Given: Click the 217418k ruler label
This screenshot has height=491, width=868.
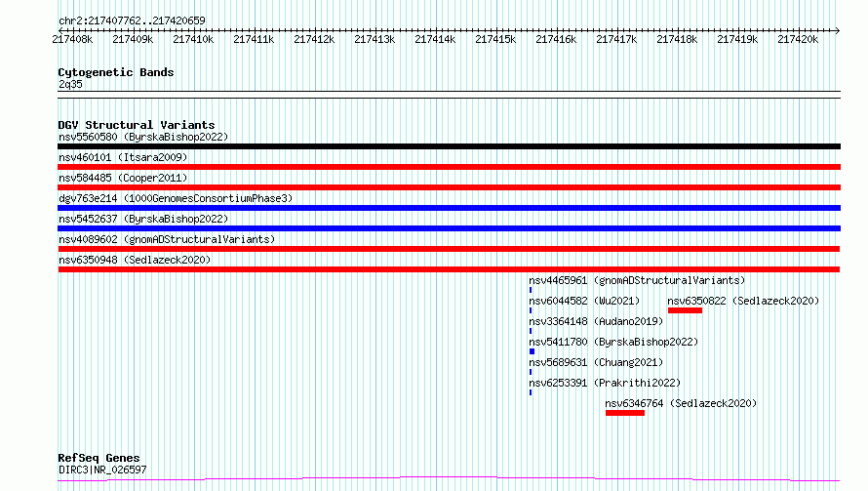Looking at the screenshot, I should click(x=677, y=39).
